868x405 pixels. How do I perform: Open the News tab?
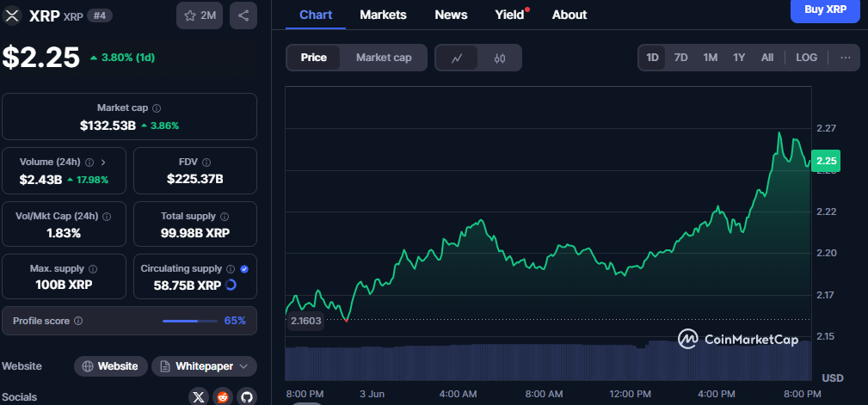(451, 15)
